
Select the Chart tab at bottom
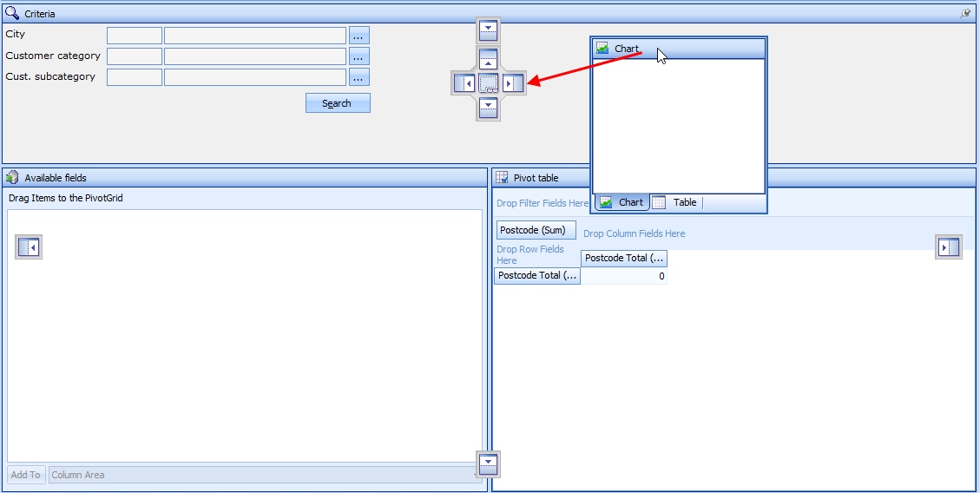[622, 202]
